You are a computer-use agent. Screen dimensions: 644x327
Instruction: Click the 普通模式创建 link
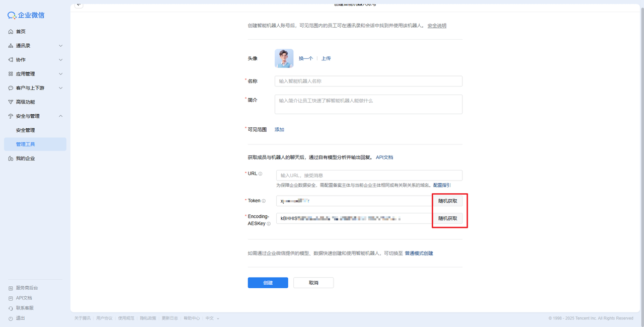click(419, 253)
